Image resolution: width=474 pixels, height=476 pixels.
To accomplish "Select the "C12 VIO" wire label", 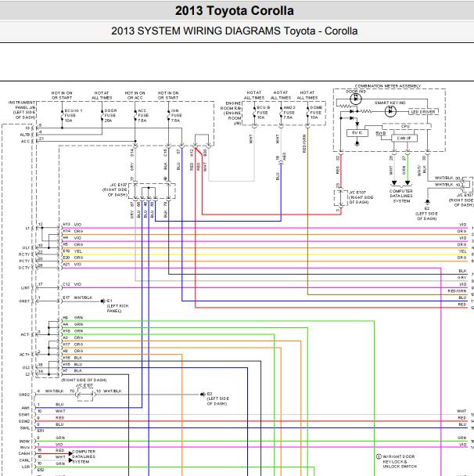I will (x=72, y=284).
